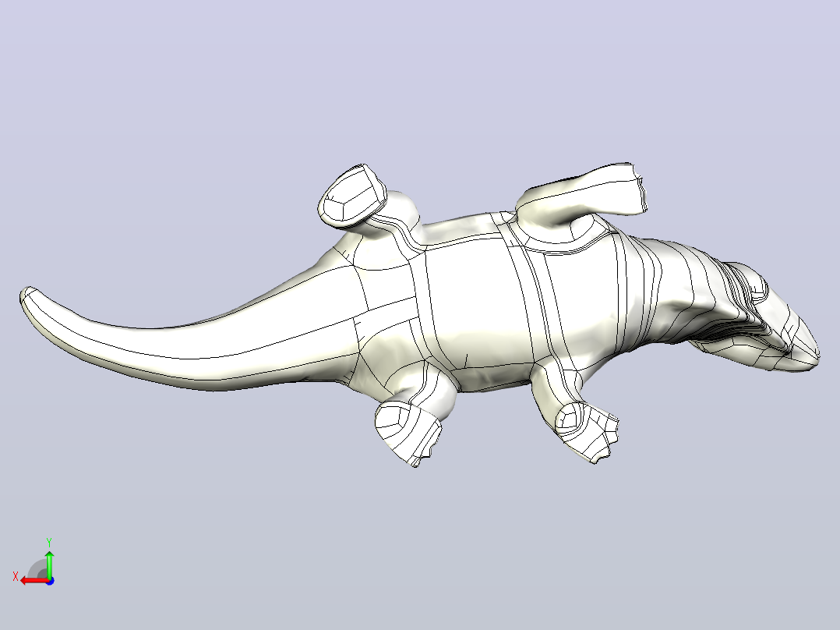Click the red "X" axis label
This screenshot has height=630, width=840.
tap(16, 577)
